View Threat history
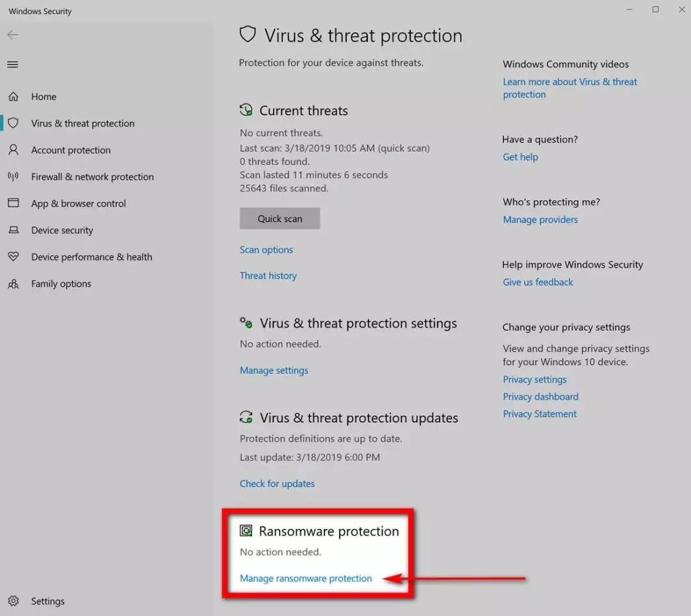This screenshot has height=616, width=691. pos(268,275)
